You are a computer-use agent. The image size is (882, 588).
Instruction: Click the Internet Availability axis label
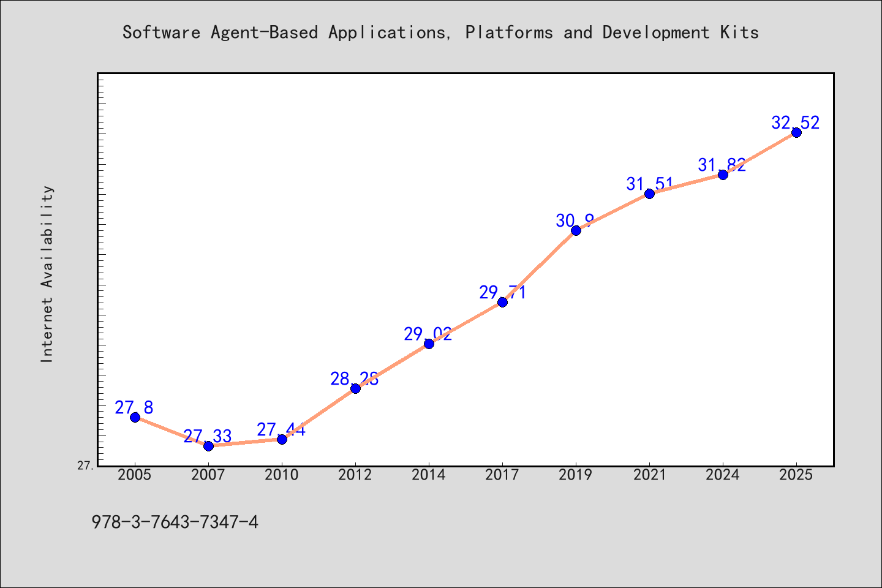[47, 274]
